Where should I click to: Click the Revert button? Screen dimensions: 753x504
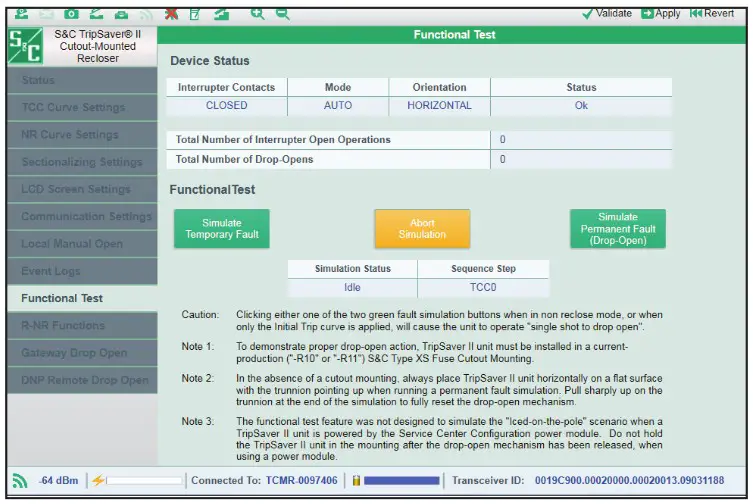click(x=712, y=13)
